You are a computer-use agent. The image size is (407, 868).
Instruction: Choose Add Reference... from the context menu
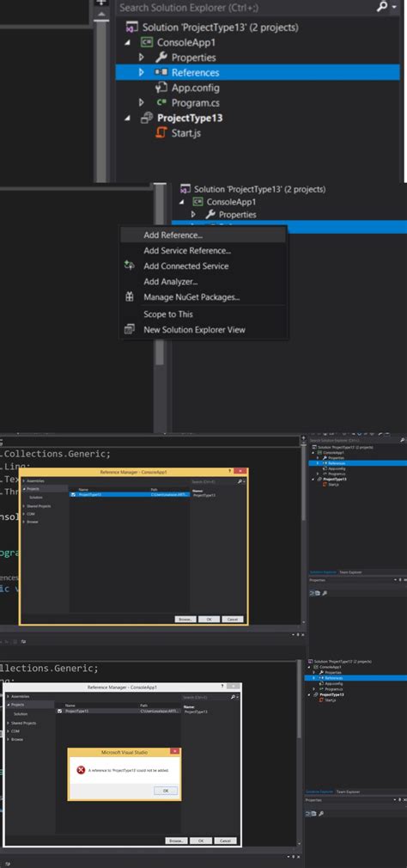pyautogui.click(x=173, y=235)
